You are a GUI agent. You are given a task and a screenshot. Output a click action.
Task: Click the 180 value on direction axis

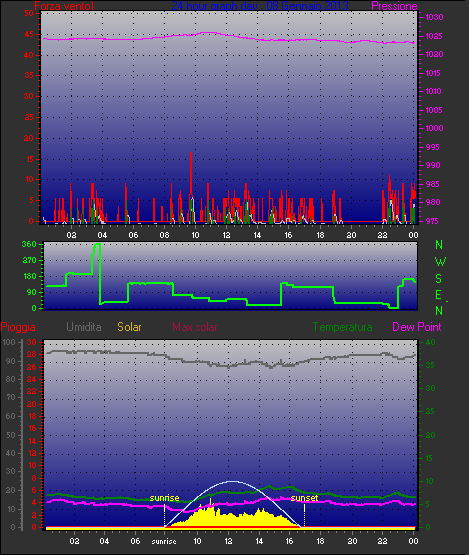coord(30,276)
